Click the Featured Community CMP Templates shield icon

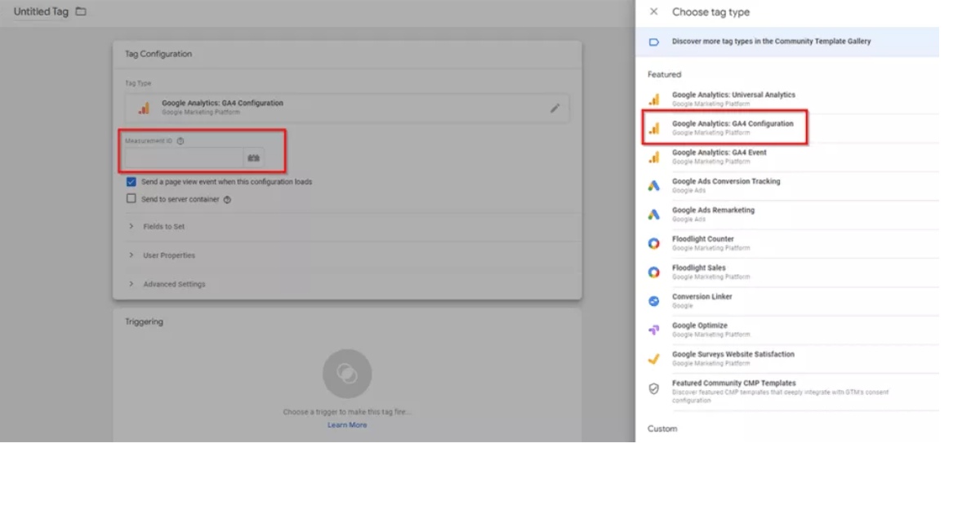[x=653, y=389]
